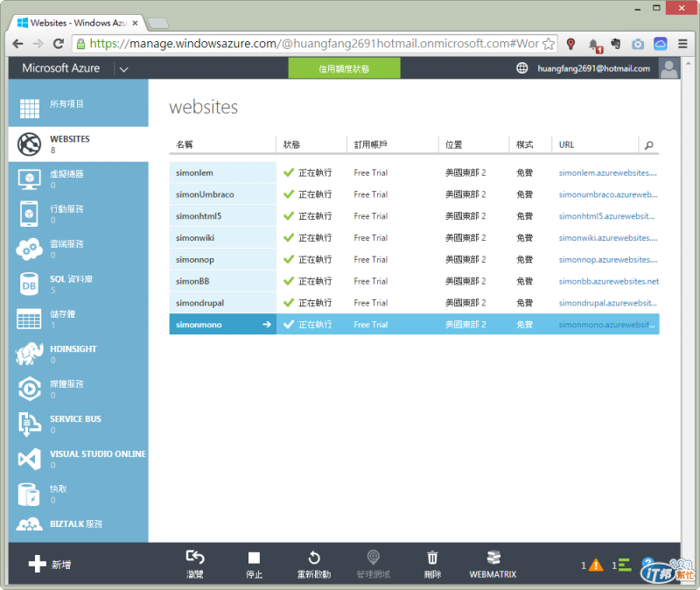Sort by the status column header
700x590 pixels.
point(291,144)
